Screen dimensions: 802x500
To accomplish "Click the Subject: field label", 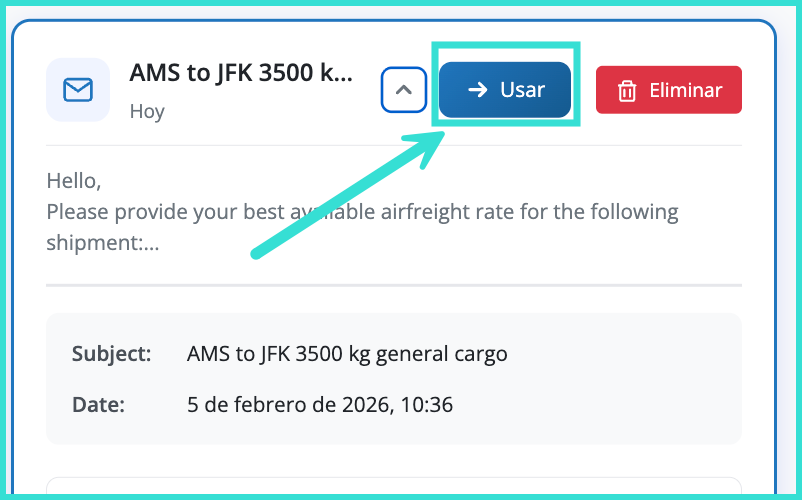I will tap(112, 354).
